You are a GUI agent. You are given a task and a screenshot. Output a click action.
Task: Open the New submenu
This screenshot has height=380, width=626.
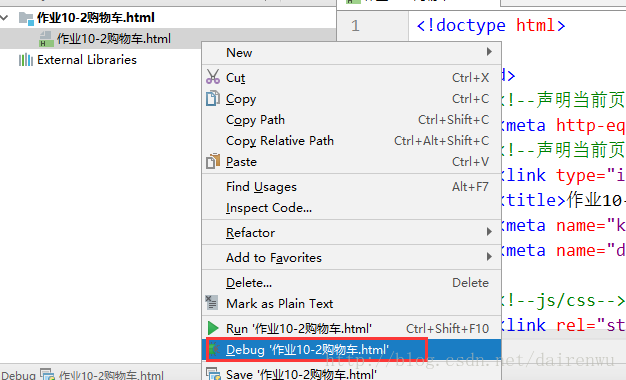coord(352,52)
